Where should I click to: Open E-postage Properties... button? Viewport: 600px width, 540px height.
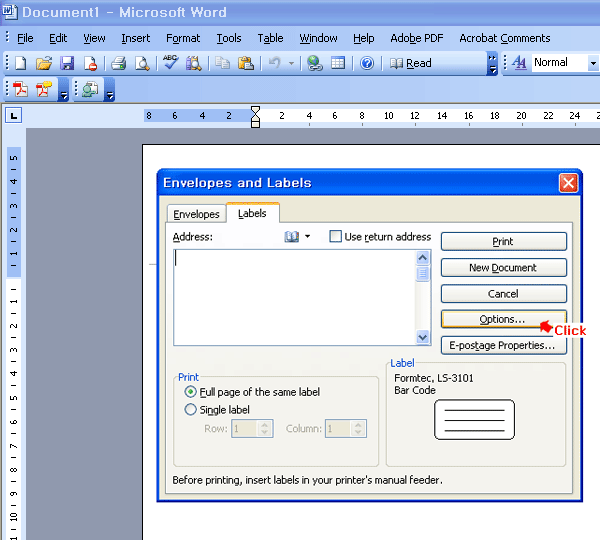pos(504,345)
